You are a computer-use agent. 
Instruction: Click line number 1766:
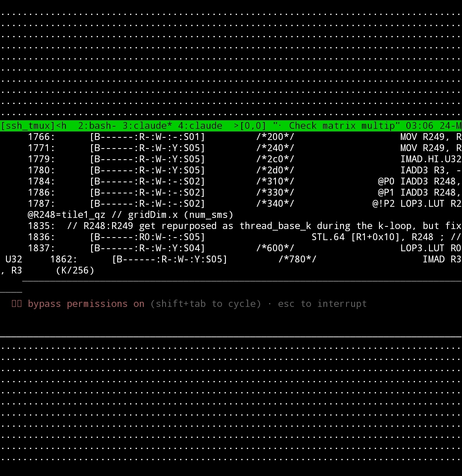[x=41, y=137]
